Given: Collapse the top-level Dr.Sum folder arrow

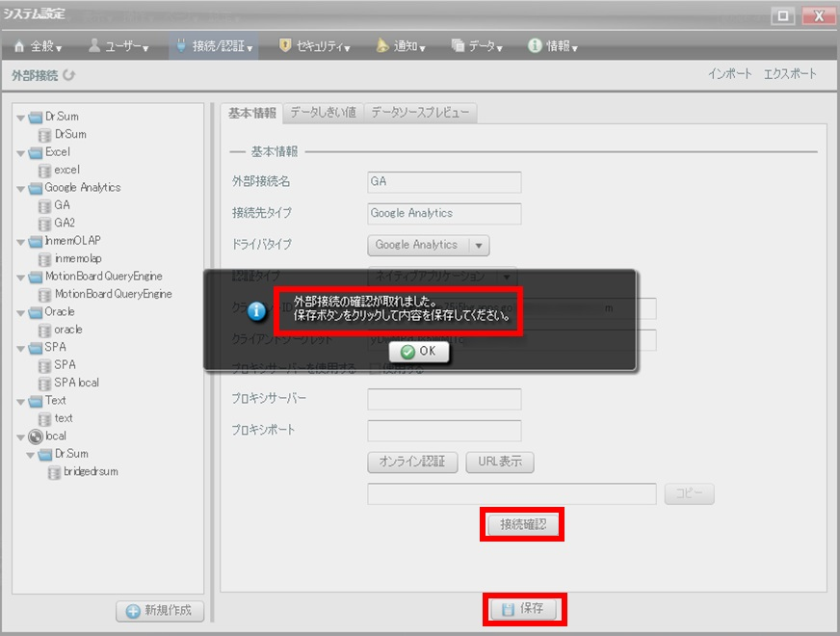Looking at the screenshot, I should pyautogui.click(x=21, y=118).
